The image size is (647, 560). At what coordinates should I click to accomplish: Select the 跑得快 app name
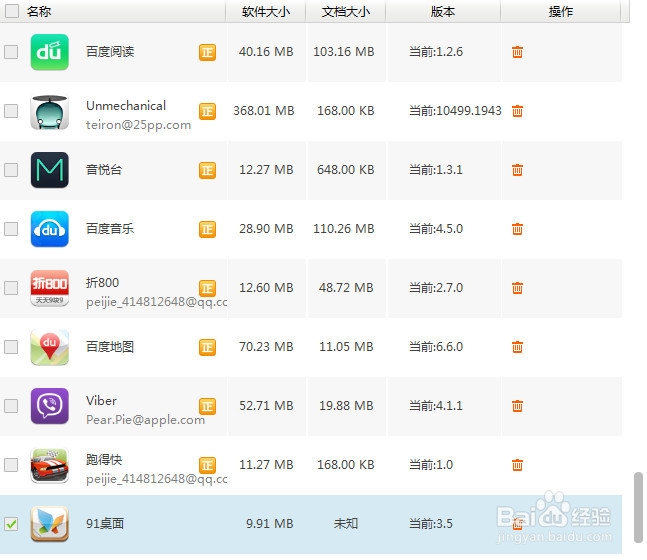[x=104, y=460]
